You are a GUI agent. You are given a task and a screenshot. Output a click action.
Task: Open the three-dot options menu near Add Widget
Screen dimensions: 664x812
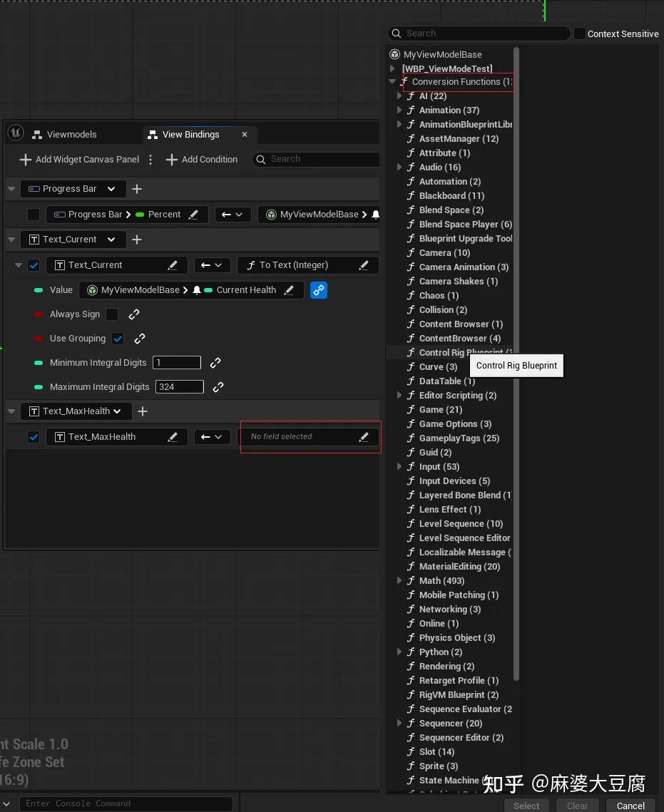pyautogui.click(x=150, y=160)
